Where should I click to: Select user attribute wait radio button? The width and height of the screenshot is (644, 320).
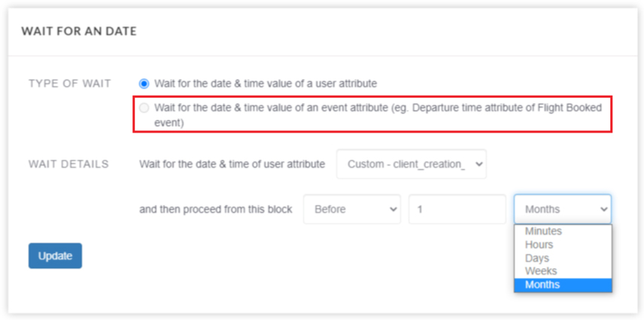pyautogui.click(x=144, y=84)
